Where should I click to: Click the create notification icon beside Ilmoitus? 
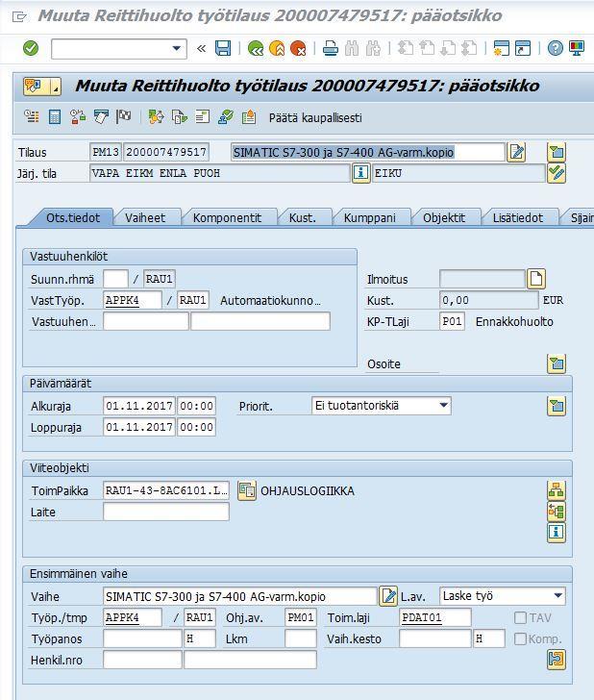point(536,279)
